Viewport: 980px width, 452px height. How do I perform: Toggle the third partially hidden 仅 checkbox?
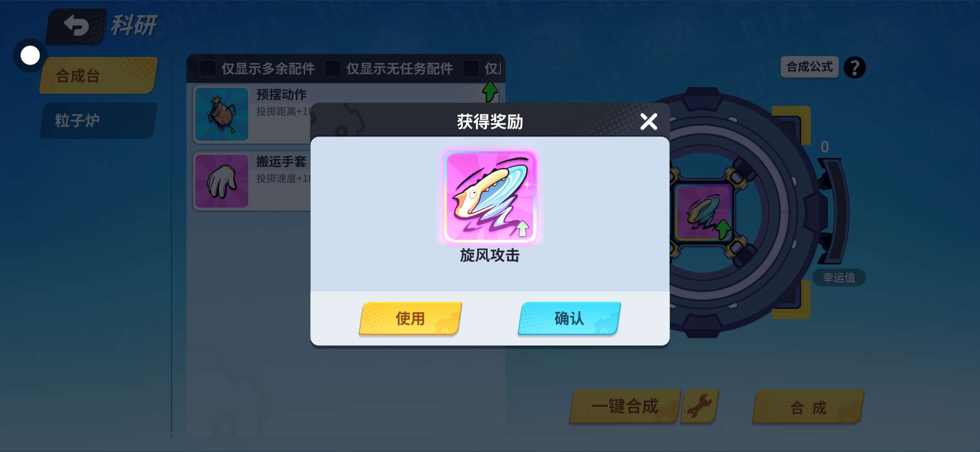click(471, 69)
